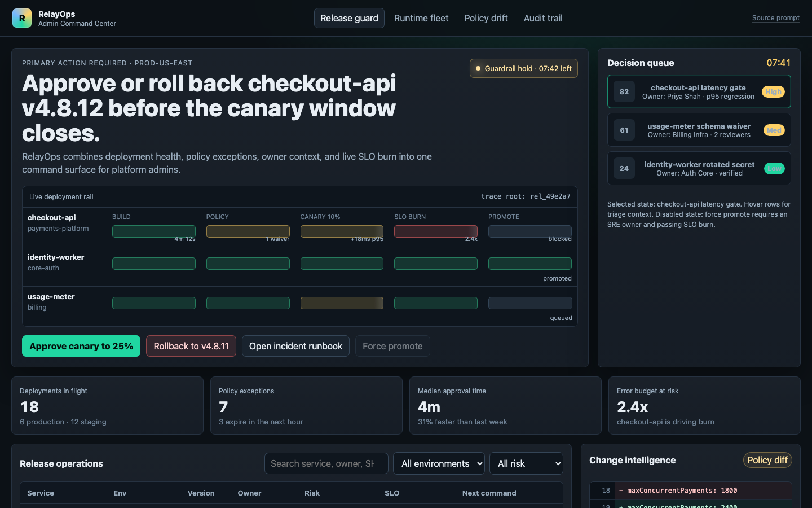Screen dimensions: 812x508
Task: Open Policy exceptions stat card
Action: (x=306, y=405)
